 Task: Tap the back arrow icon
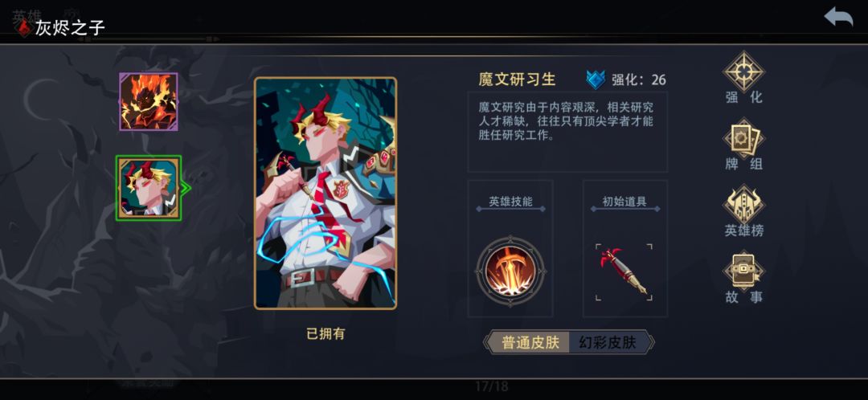(x=838, y=17)
